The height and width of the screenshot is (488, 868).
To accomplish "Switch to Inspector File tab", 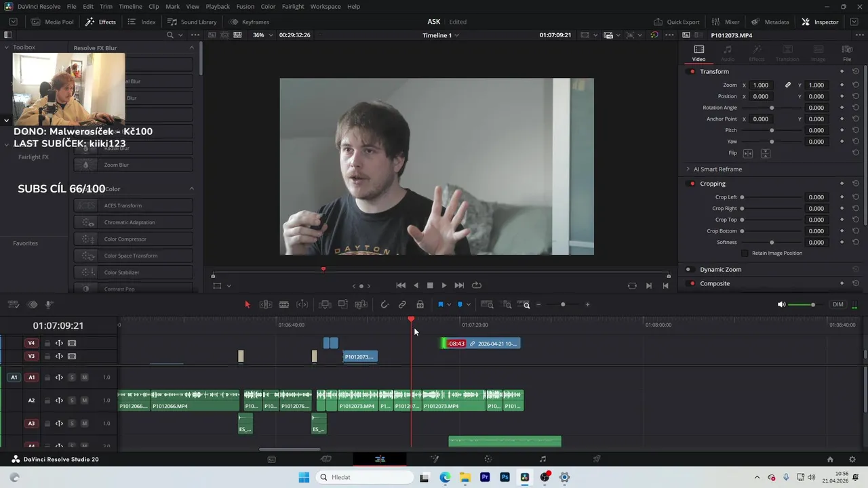I will tap(847, 53).
